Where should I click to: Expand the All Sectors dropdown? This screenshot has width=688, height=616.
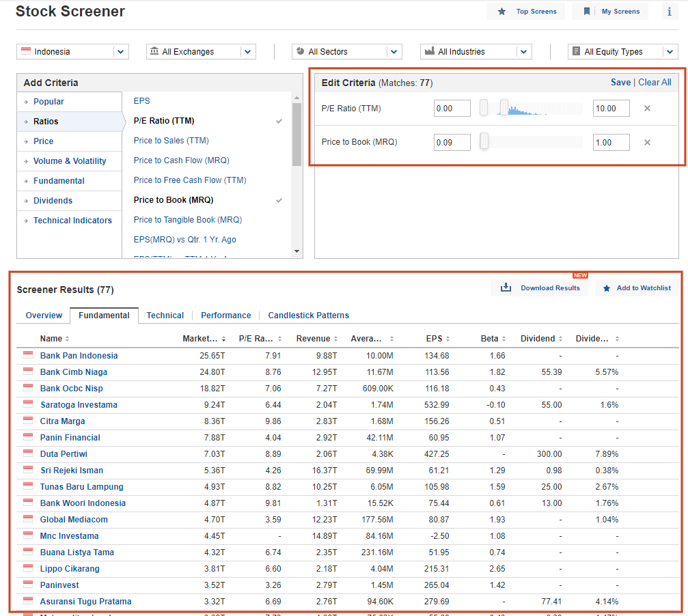point(346,52)
